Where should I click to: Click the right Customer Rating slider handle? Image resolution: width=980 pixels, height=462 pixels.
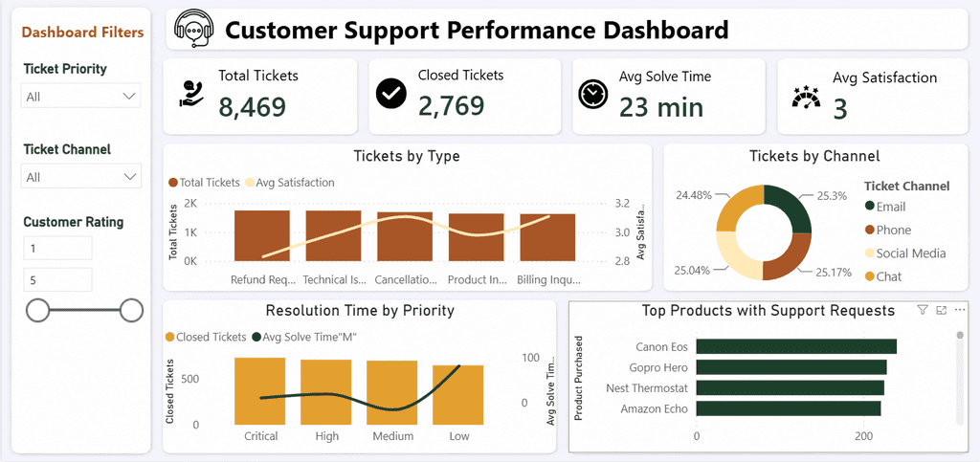(131, 310)
